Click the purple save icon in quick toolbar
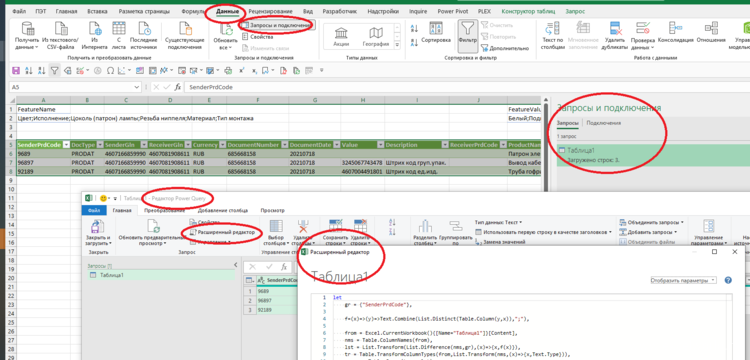This screenshot has width=750, height=360. tap(16, 71)
